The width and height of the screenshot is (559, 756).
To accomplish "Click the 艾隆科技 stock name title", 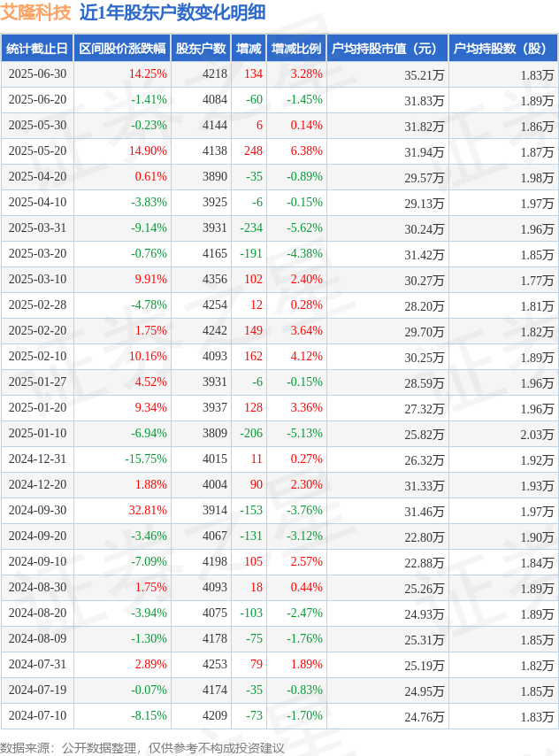I will 35,12.
